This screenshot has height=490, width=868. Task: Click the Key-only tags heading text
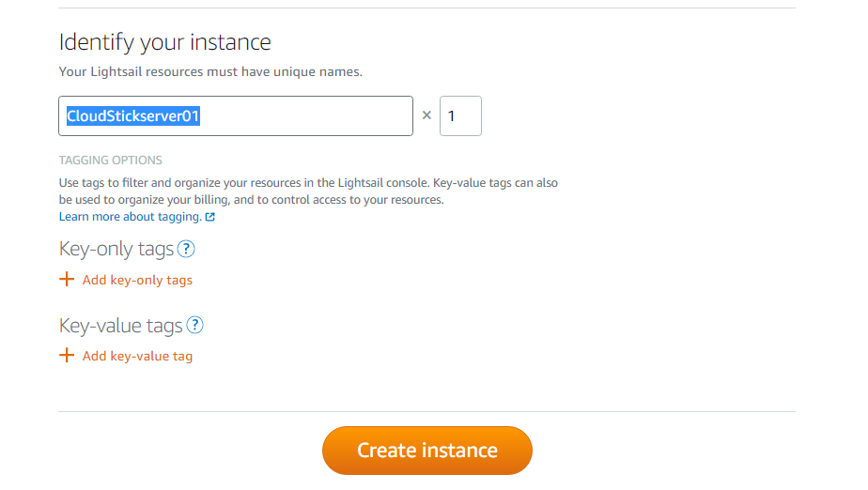point(116,249)
